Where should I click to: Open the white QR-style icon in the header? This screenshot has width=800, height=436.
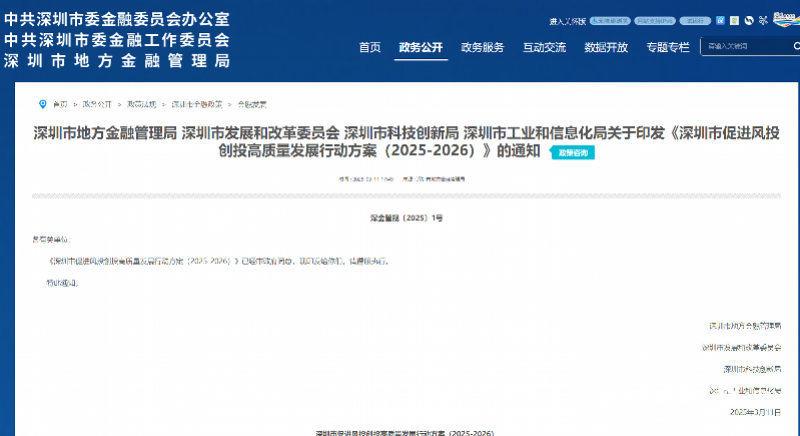(734, 20)
